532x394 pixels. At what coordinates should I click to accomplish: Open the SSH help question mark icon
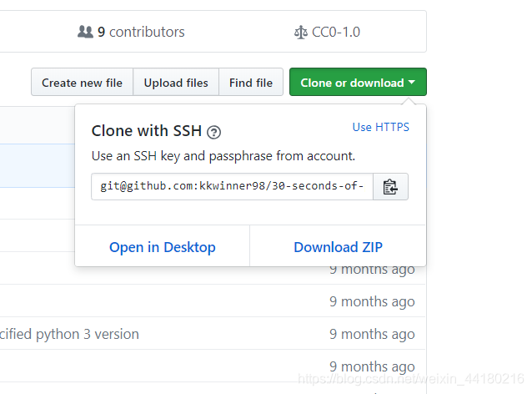point(213,132)
